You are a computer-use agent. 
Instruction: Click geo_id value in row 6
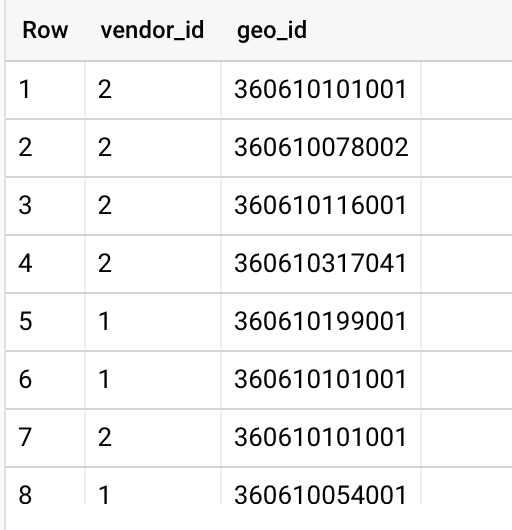point(320,379)
